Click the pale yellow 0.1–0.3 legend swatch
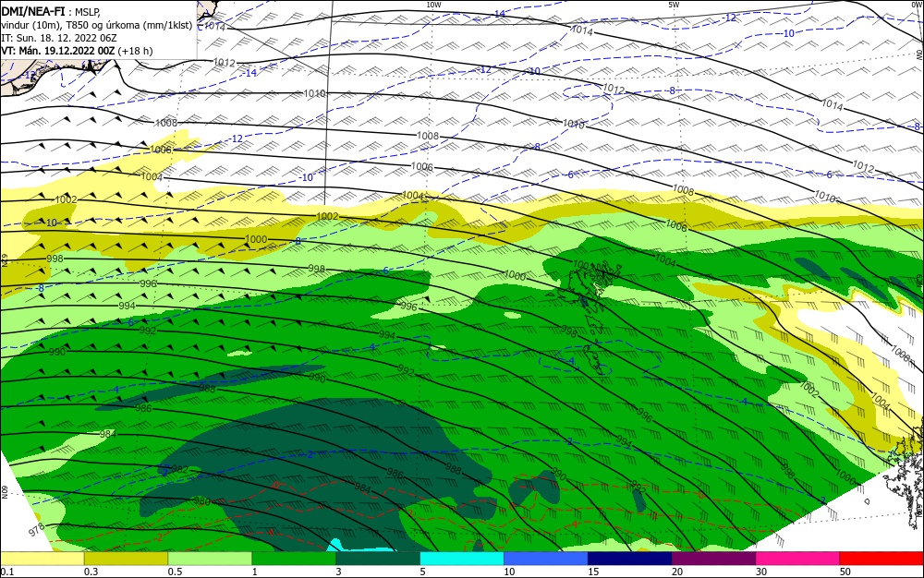The image size is (924, 578). (x=42, y=559)
